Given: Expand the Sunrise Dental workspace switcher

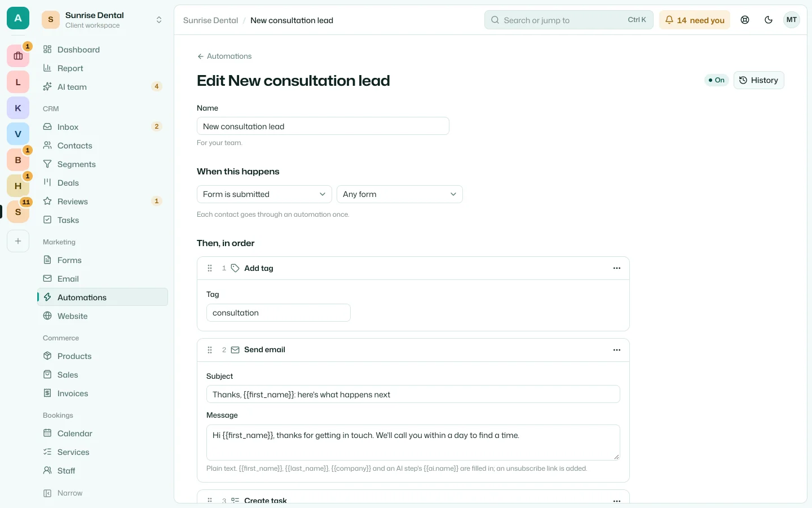Looking at the screenshot, I should pyautogui.click(x=103, y=20).
